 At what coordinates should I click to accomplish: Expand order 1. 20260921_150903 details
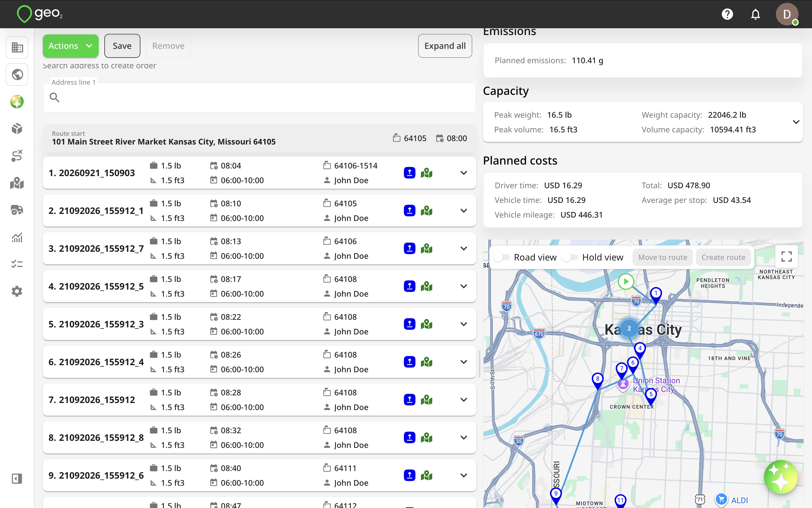[464, 173]
